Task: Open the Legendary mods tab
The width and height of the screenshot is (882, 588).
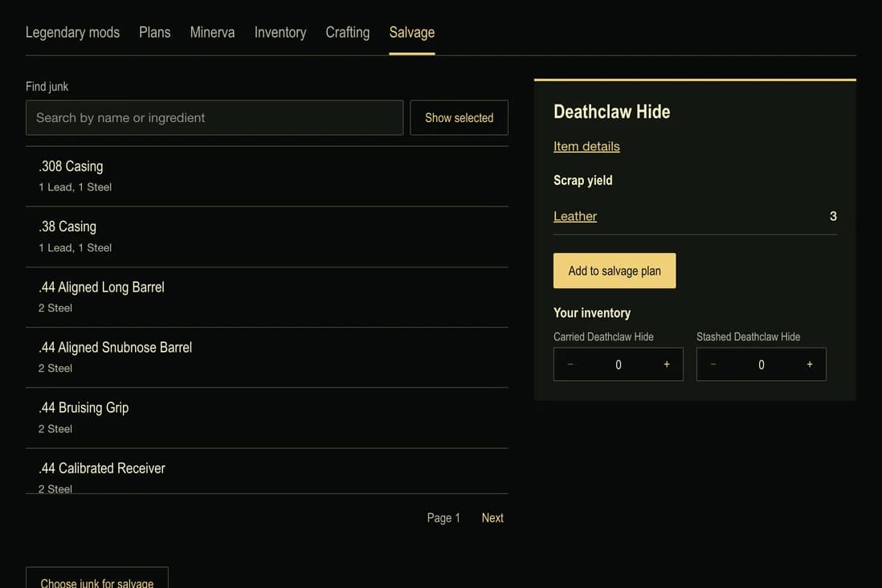Action: point(72,33)
